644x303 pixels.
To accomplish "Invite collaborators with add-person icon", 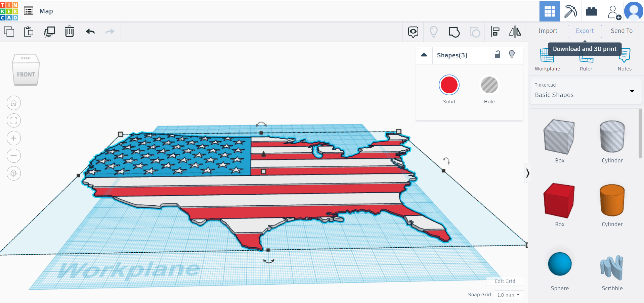I will tap(614, 12).
